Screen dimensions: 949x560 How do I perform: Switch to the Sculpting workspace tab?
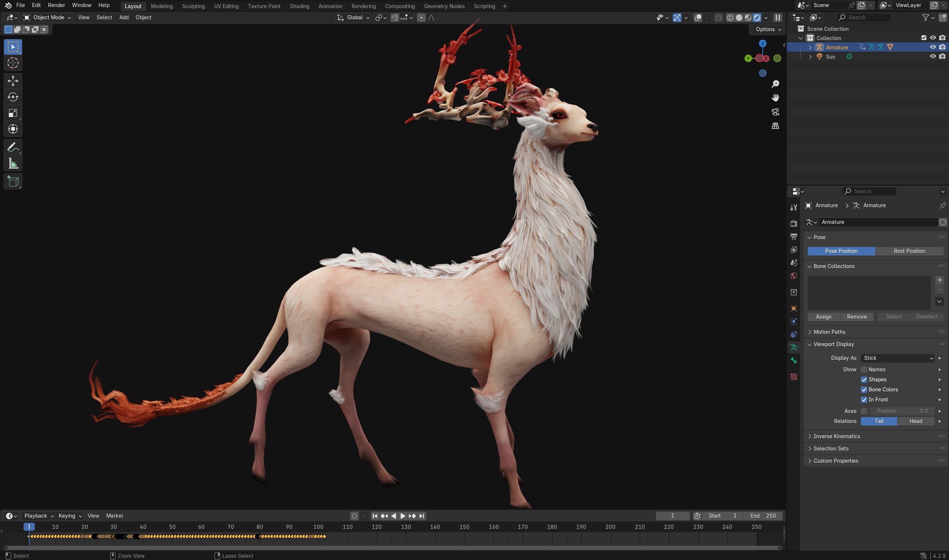193,6
